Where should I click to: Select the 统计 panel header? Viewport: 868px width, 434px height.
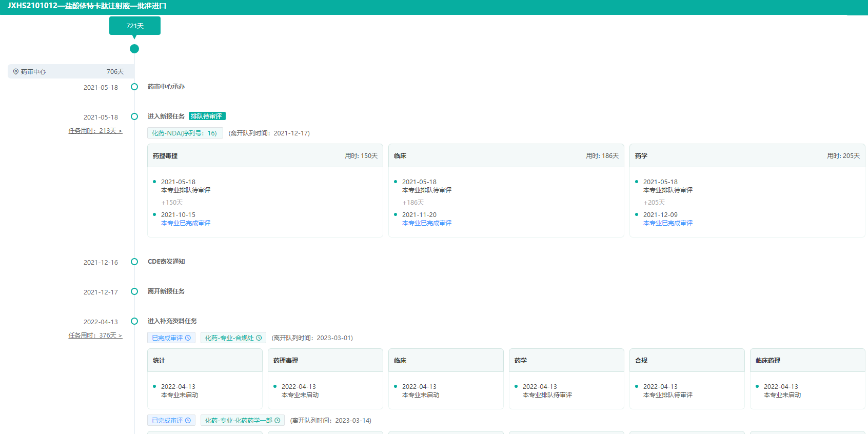[205, 361]
